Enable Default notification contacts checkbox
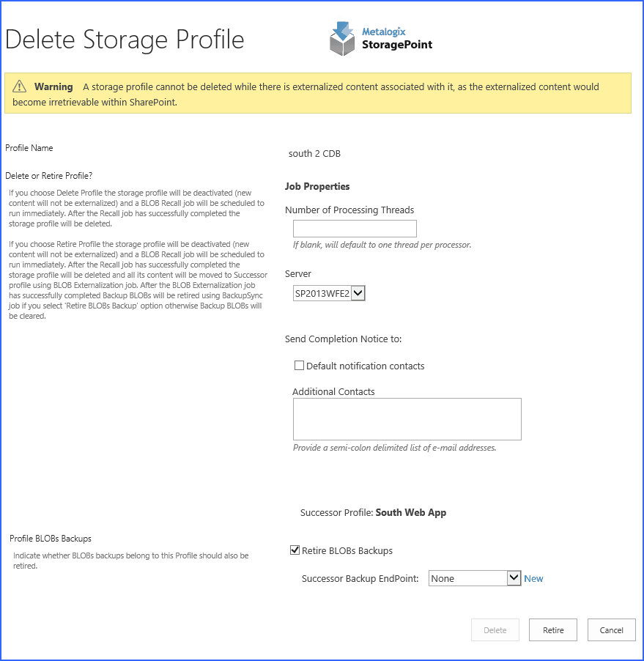This screenshot has height=661, width=644. click(299, 366)
